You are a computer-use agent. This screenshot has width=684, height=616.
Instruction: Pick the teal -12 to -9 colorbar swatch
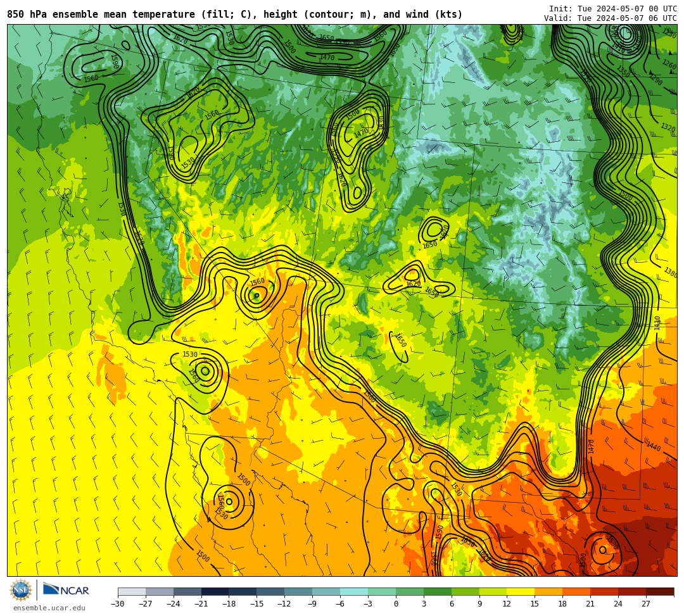click(x=298, y=591)
